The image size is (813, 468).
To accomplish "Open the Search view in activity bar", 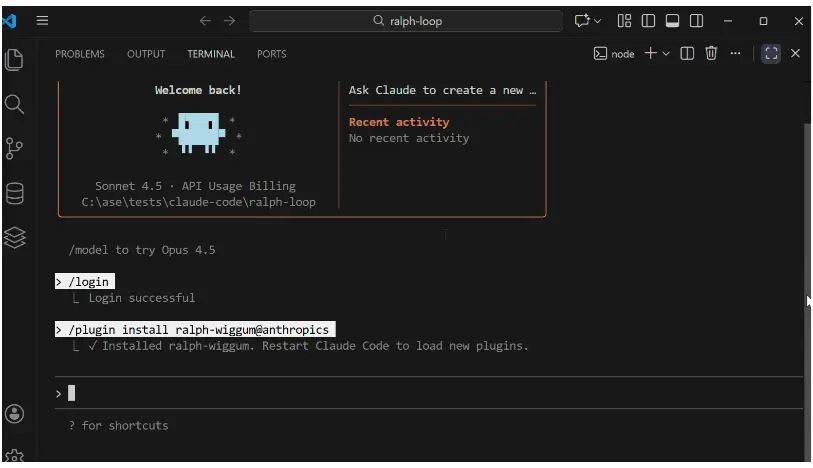I will (14, 104).
